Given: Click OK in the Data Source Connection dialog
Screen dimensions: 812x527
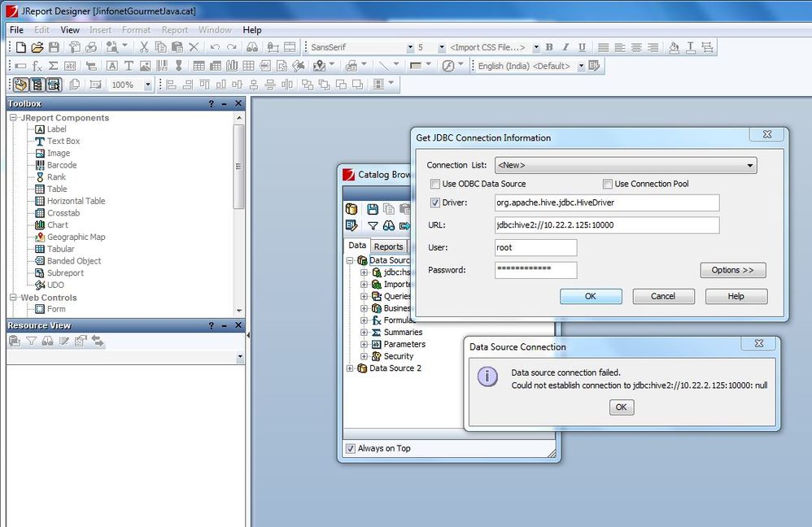Looking at the screenshot, I should (621, 407).
